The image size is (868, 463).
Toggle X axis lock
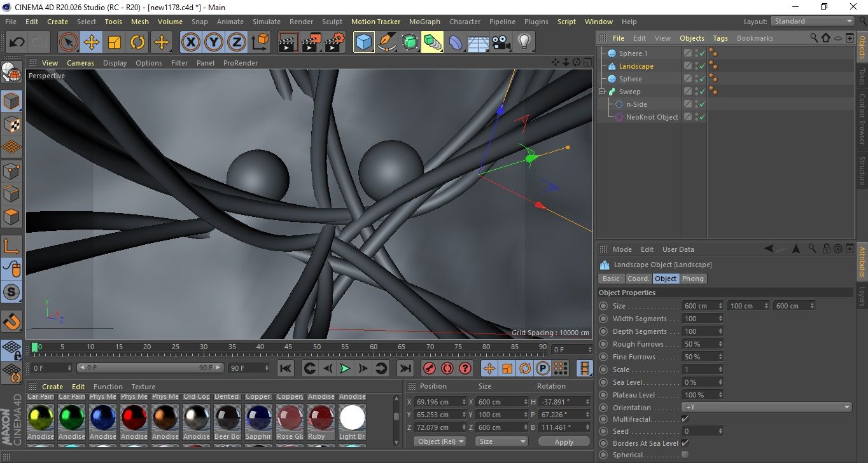[x=191, y=43]
